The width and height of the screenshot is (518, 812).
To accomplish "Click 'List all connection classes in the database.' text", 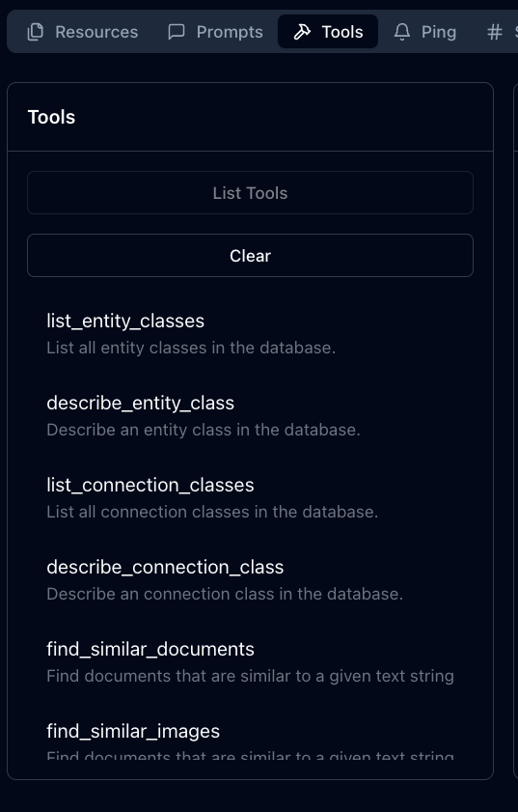I will pos(212,512).
